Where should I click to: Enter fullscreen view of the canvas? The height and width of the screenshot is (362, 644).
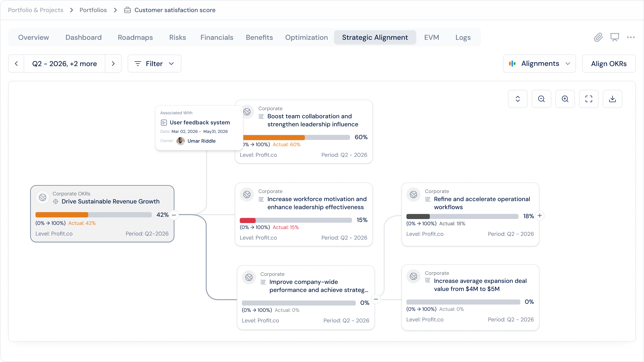click(x=589, y=99)
